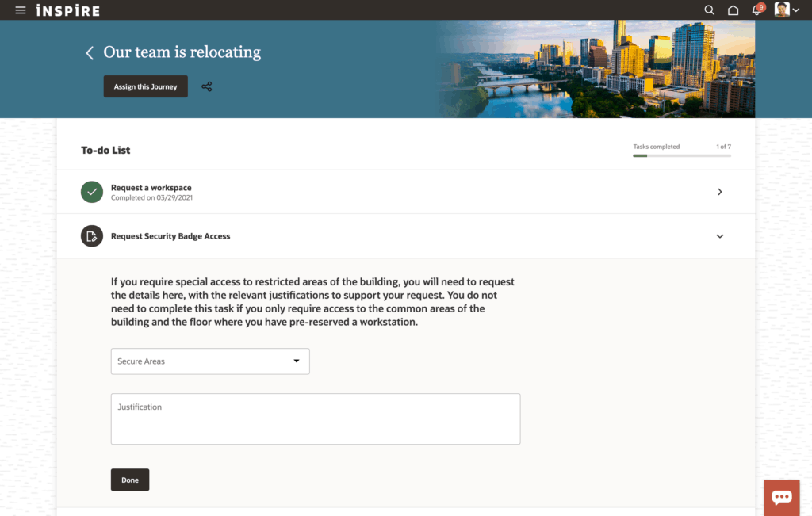Click the Request Security Badge Access task icon
Viewport: 812px width, 516px height.
[91, 235]
